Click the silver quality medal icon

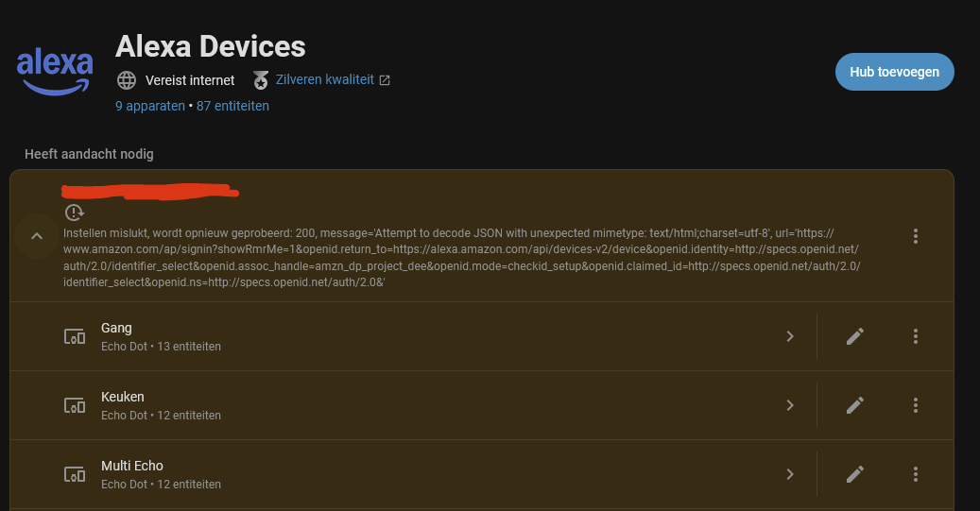coord(262,80)
